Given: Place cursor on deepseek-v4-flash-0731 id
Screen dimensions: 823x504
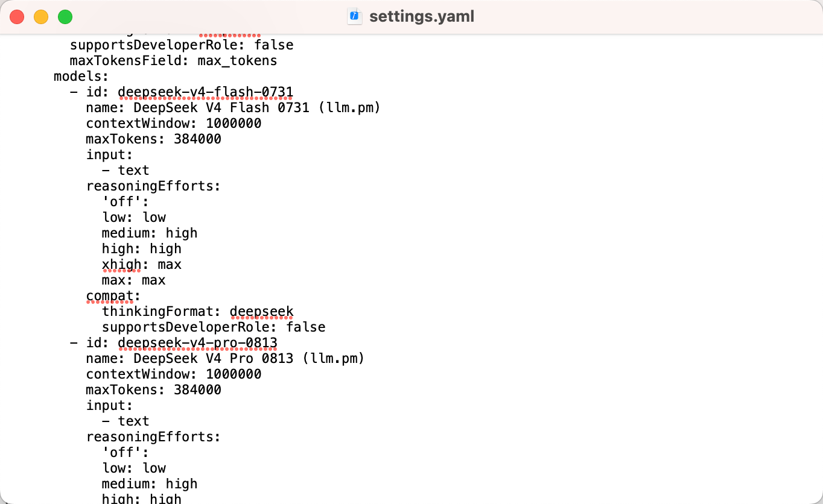Looking at the screenshot, I should [x=205, y=92].
